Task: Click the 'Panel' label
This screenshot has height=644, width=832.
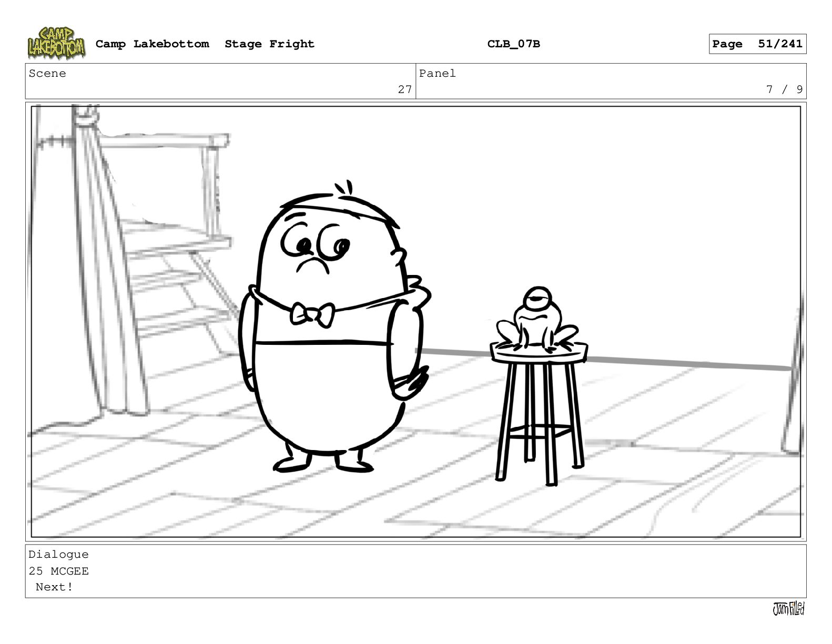Action: pos(438,74)
